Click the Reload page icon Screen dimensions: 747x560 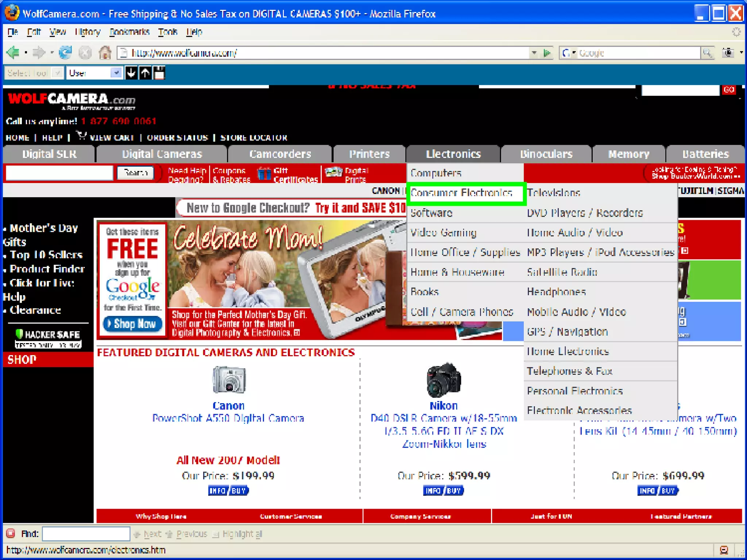66,53
